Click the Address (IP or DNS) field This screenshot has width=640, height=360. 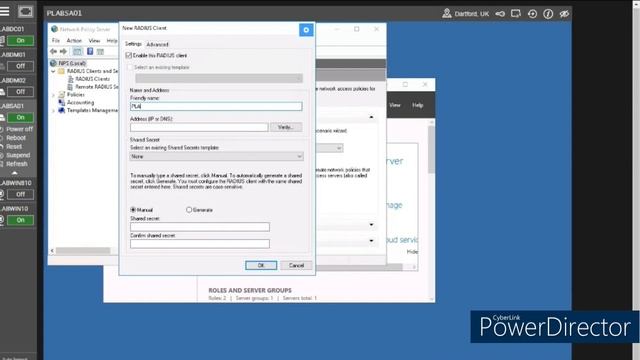tap(199, 127)
